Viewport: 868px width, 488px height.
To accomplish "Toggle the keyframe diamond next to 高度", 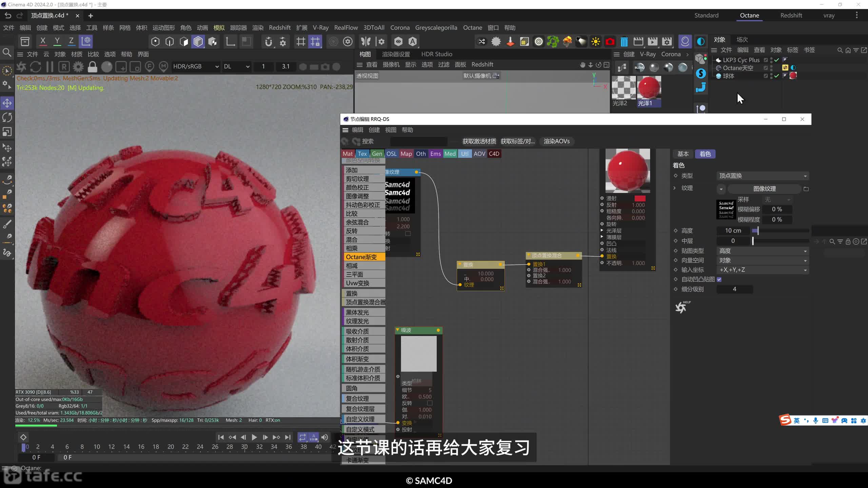I will tap(675, 230).
